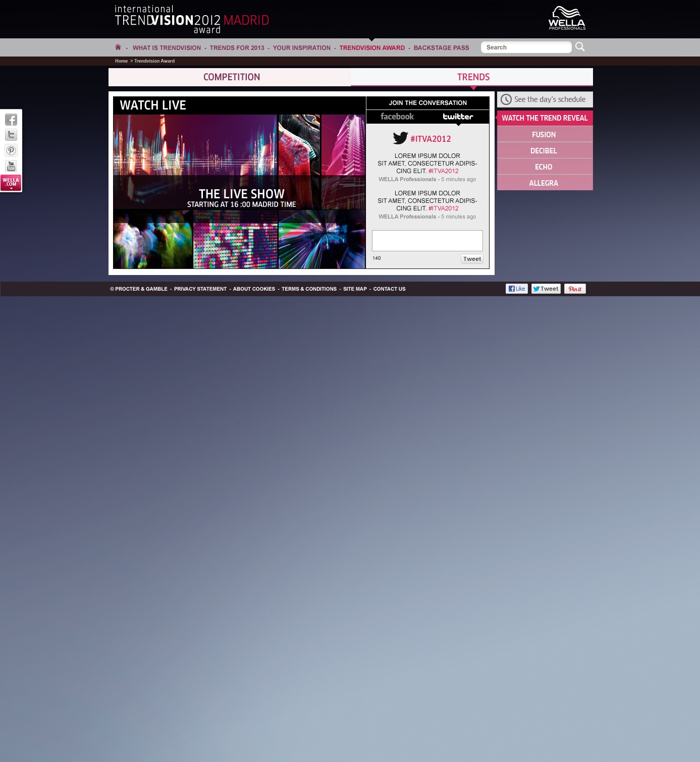Open Contact Us footer link
The height and width of the screenshot is (762, 700).
pos(389,289)
